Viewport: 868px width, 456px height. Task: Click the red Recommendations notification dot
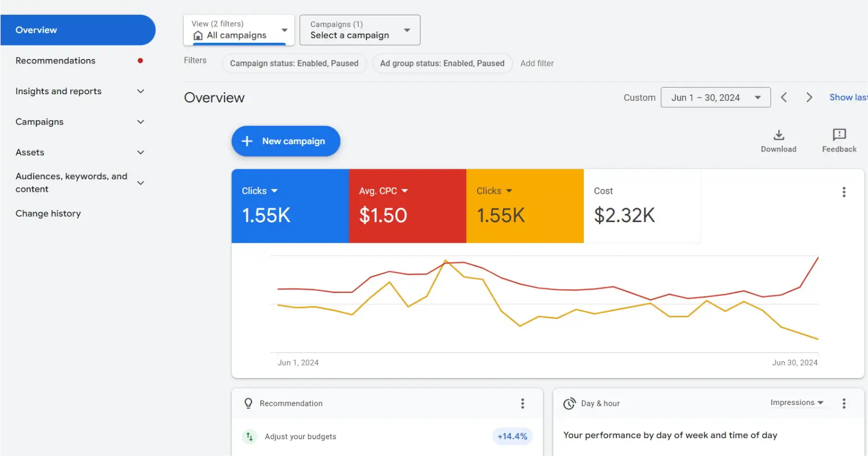coord(140,61)
